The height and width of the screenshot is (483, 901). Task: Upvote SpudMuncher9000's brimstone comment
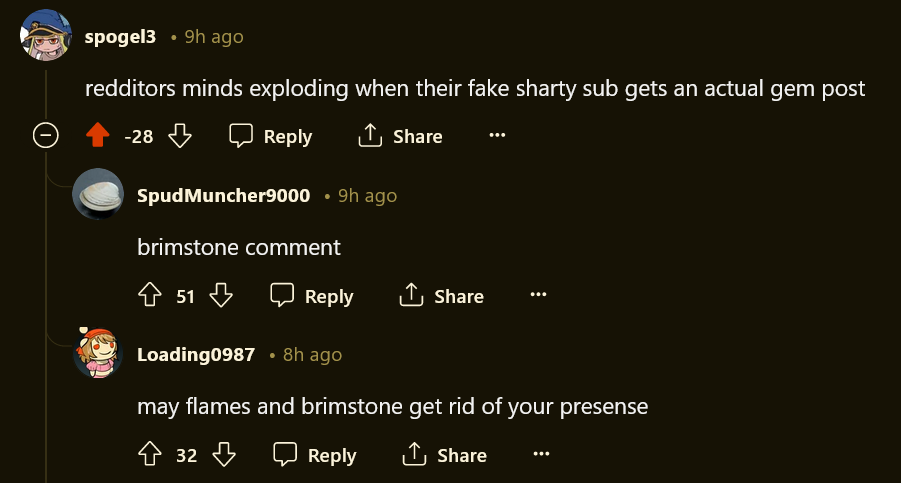point(150,296)
